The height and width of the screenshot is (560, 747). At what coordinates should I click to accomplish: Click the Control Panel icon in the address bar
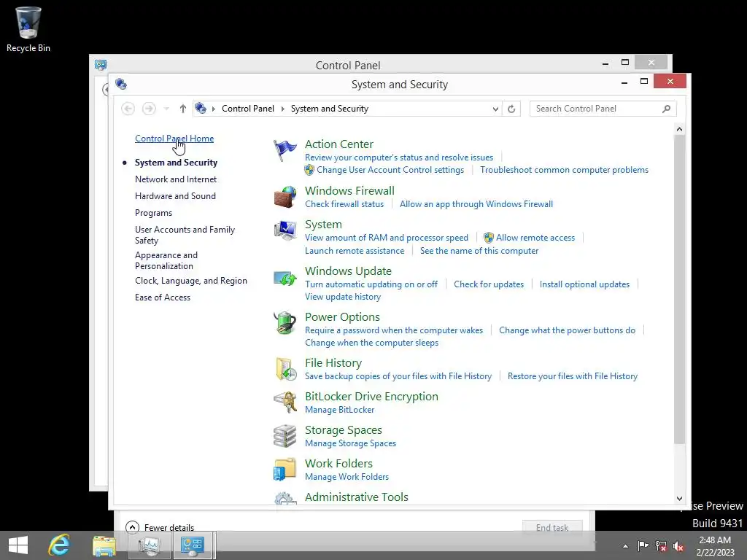pyautogui.click(x=201, y=109)
